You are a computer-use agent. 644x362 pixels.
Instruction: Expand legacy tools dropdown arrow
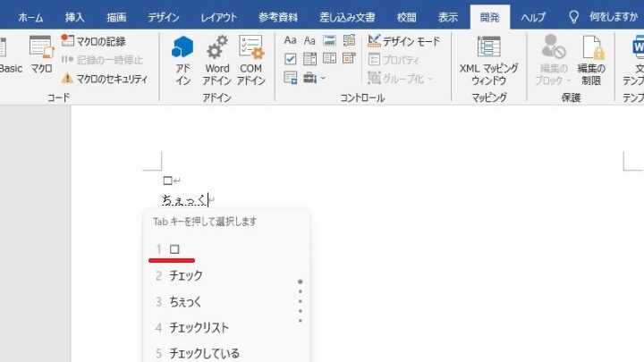[323, 78]
